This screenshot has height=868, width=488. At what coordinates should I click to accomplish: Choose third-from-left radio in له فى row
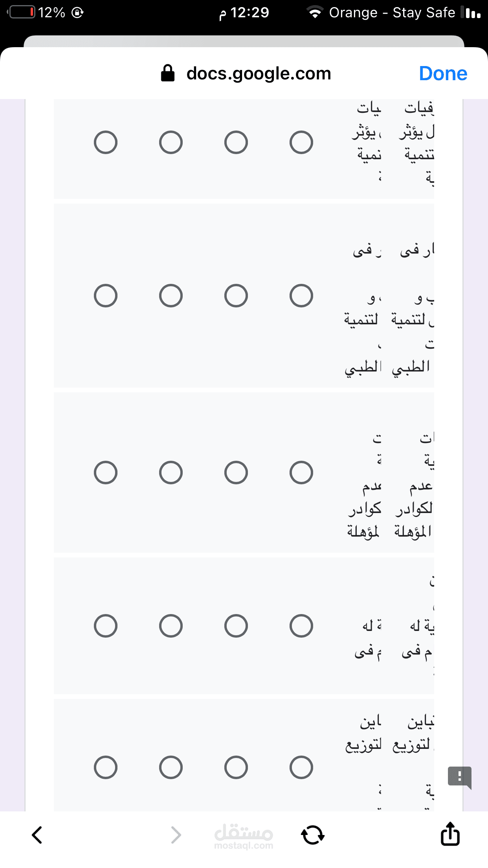tap(236, 626)
